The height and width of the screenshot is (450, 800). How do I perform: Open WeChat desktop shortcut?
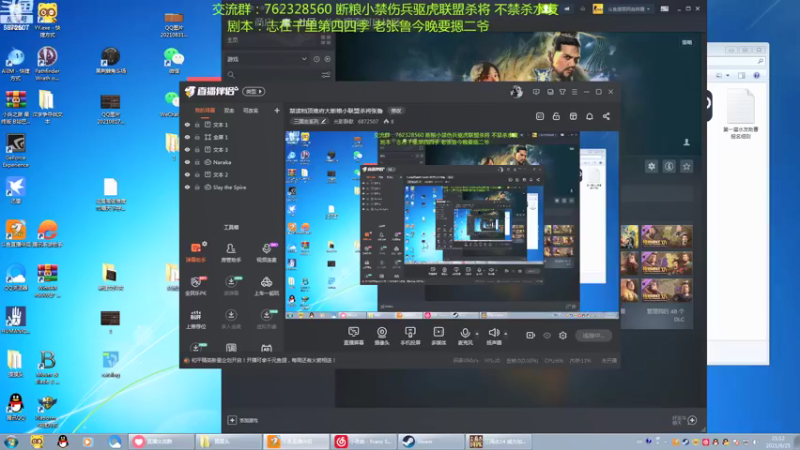[x=173, y=61]
